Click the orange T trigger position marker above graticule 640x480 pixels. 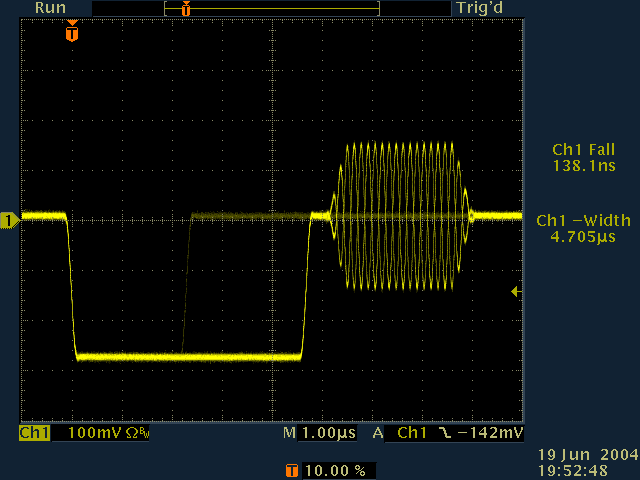71,33
